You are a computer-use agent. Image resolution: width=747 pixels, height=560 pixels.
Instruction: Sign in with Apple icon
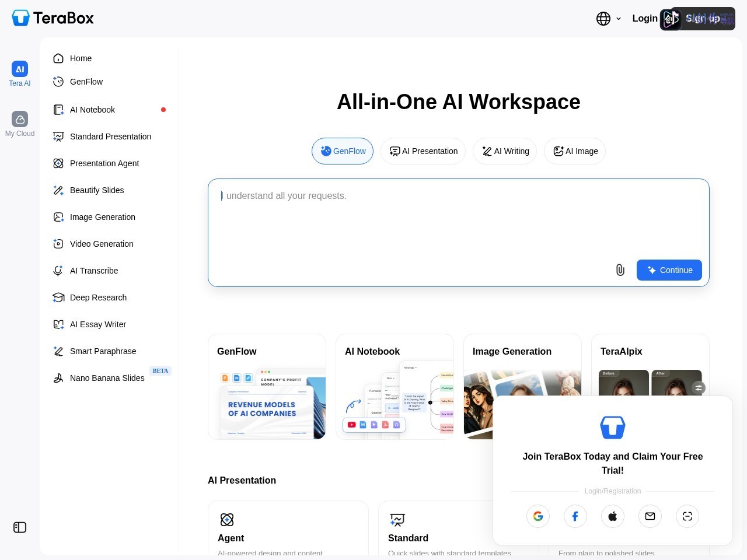point(613,516)
